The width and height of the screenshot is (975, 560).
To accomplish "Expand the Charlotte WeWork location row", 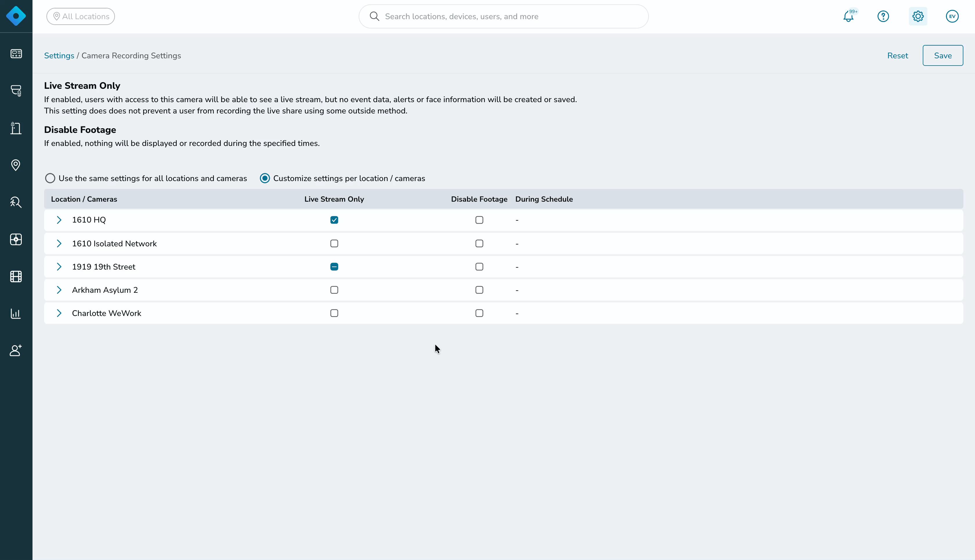I will point(59,313).
